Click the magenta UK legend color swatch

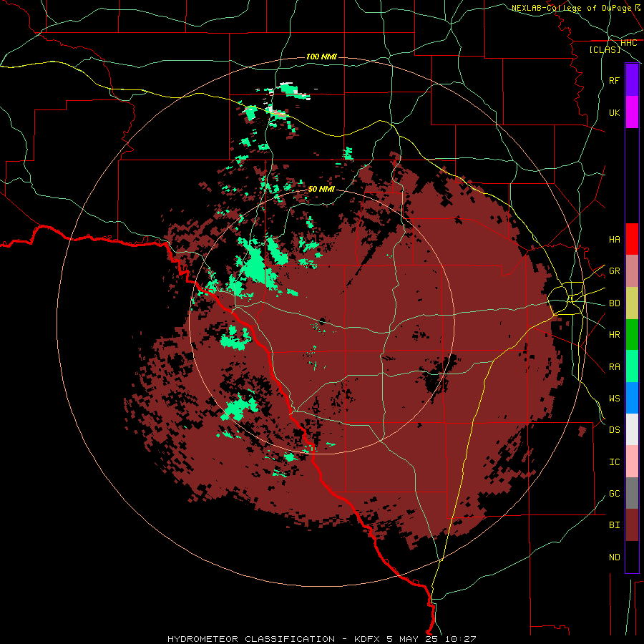click(632, 112)
